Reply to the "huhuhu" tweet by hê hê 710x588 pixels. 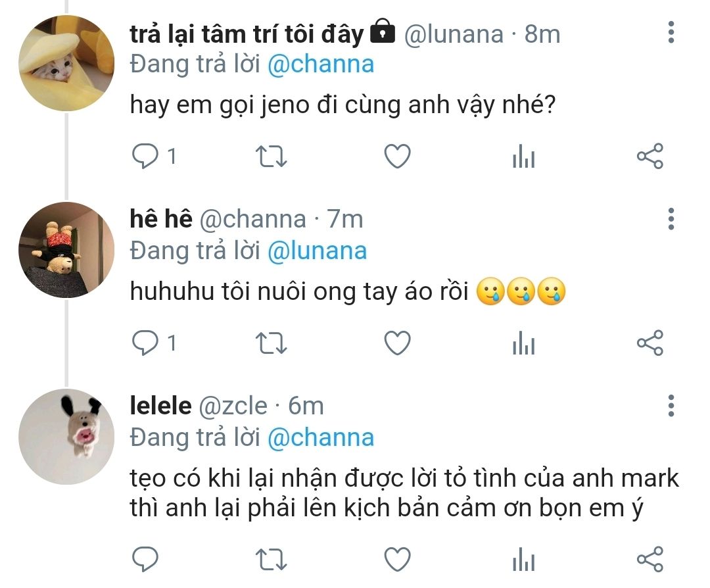click(x=143, y=343)
